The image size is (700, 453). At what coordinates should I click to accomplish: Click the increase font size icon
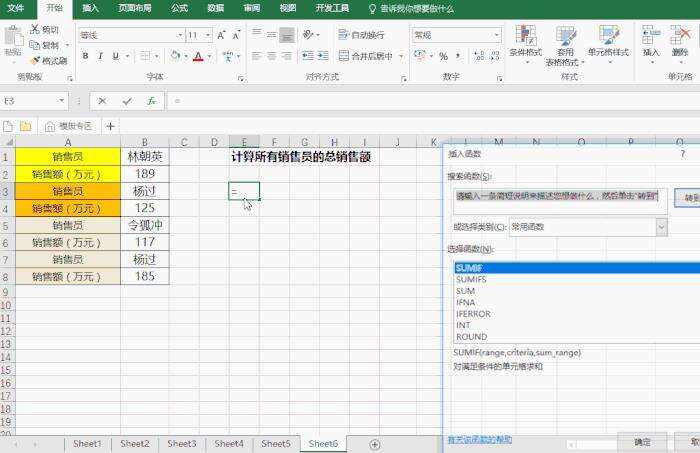219,34
